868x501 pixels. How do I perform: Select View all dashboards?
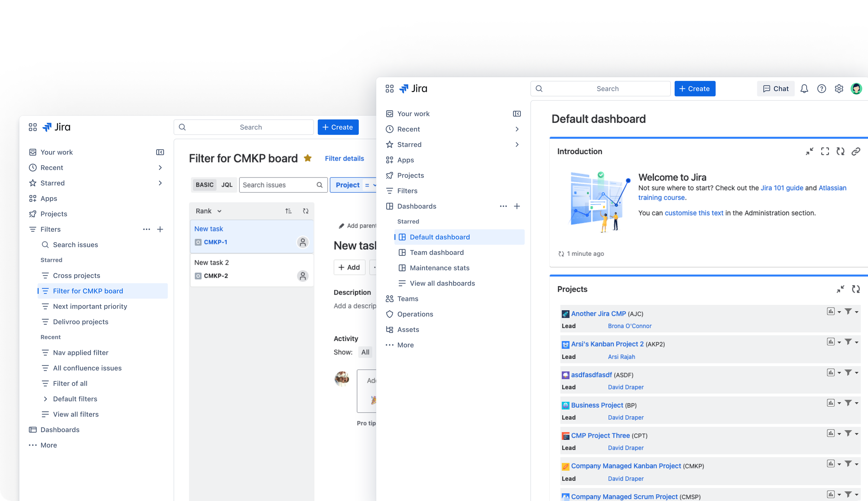459,284
